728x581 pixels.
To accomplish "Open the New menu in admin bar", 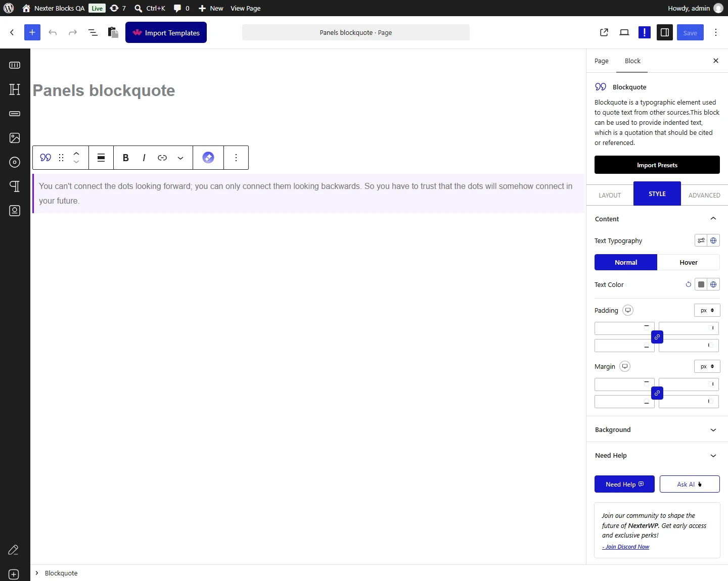I will click(211, 8).
